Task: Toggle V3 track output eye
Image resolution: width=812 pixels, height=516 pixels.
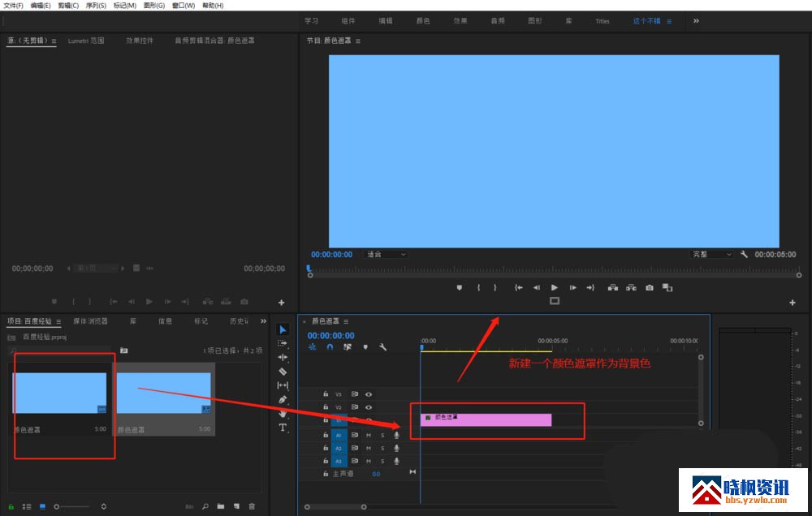Action: (369, 393)
